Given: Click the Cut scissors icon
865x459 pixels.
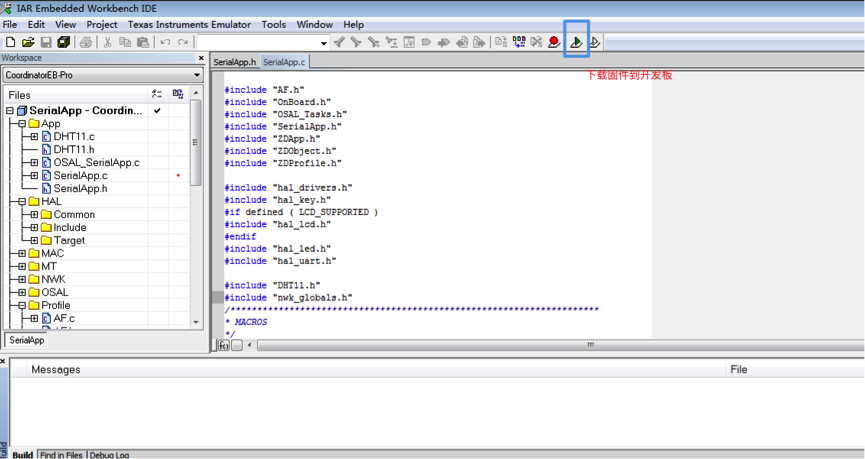Looking at the screenshot, I should pyautogui.click(x=108, y=42).
